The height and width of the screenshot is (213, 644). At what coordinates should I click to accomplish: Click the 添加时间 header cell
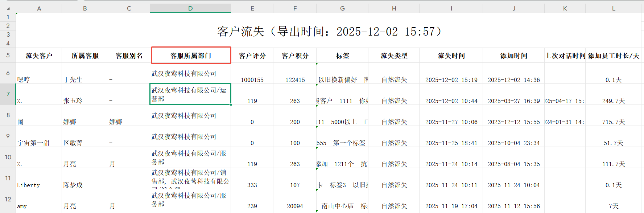click(513, 56)
